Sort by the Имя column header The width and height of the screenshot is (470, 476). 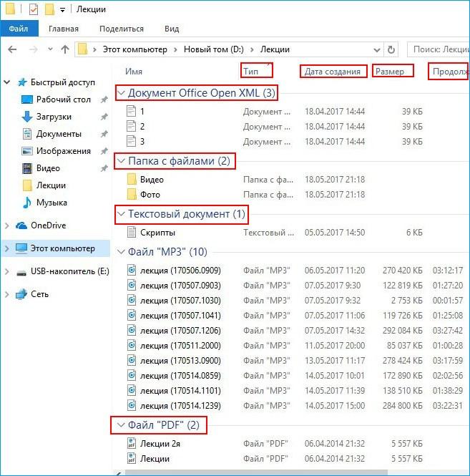(134, 72)
